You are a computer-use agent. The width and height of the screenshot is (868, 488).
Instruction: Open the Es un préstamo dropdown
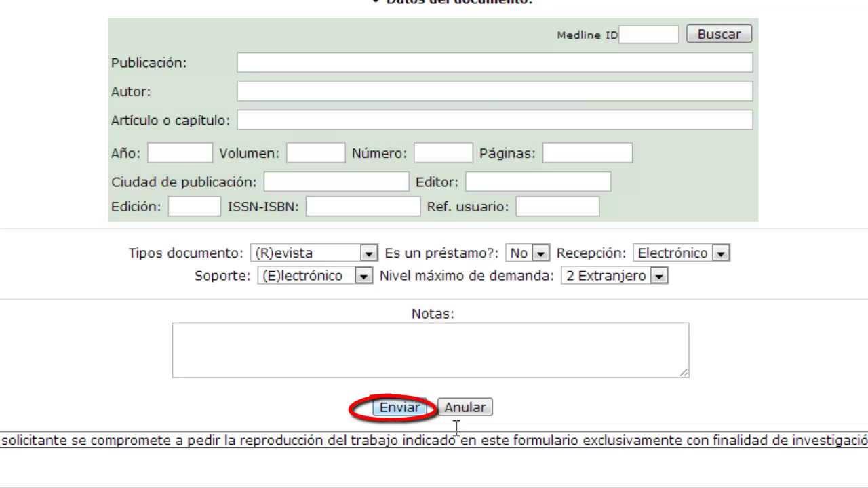(x=527, y=253)
